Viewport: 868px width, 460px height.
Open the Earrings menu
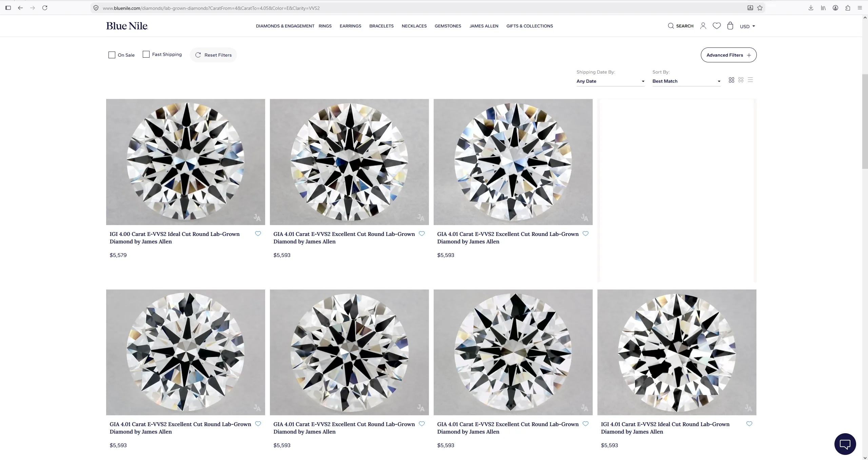point(350,26)
